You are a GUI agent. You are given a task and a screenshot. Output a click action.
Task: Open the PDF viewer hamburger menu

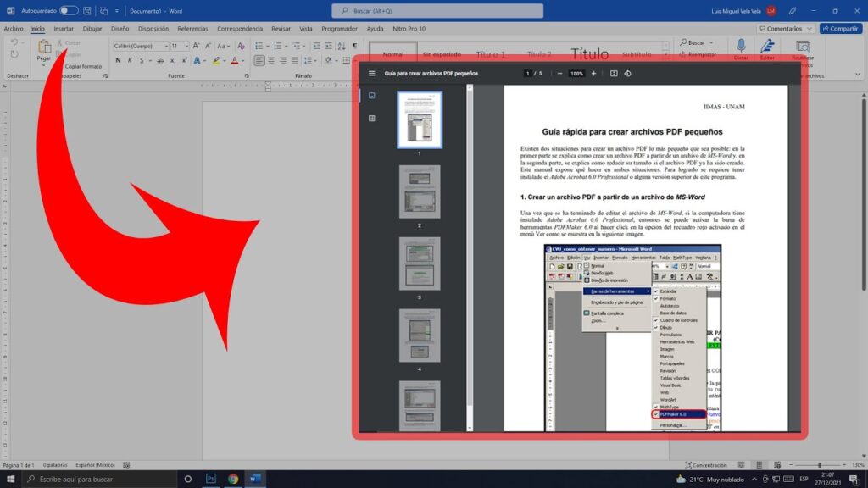(371, 74)
